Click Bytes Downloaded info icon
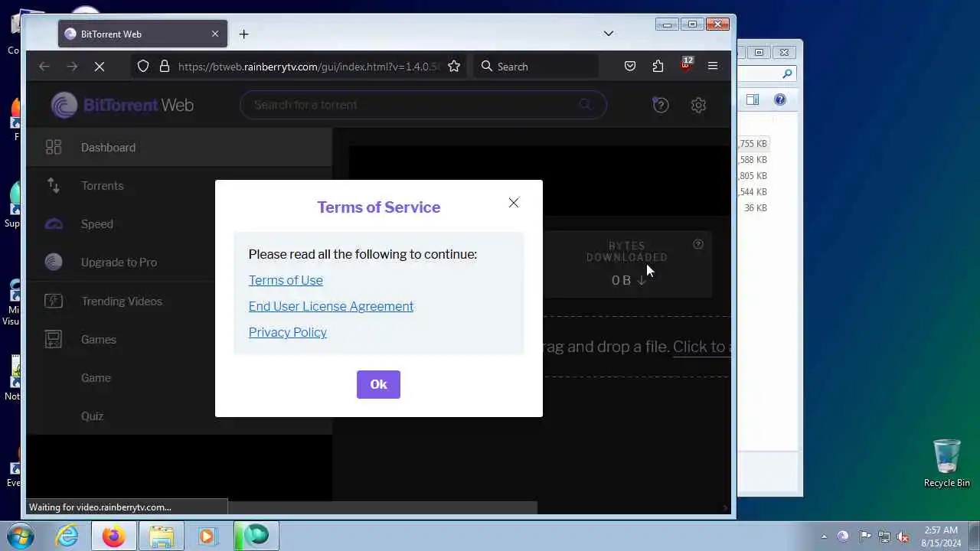980x551 pixels. [698, 244]
